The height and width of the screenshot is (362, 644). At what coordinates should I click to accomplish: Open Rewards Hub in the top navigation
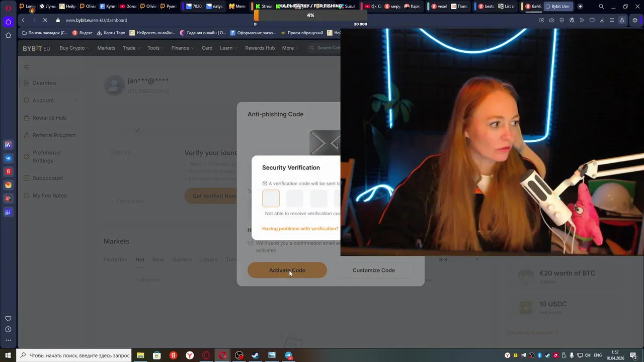point(260,48)
